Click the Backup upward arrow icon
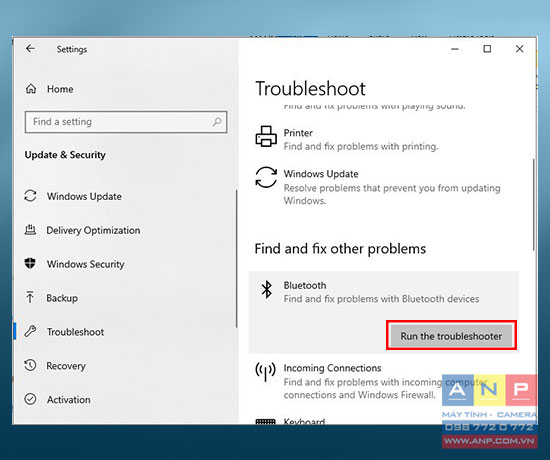550x460 pixels. 30,297
